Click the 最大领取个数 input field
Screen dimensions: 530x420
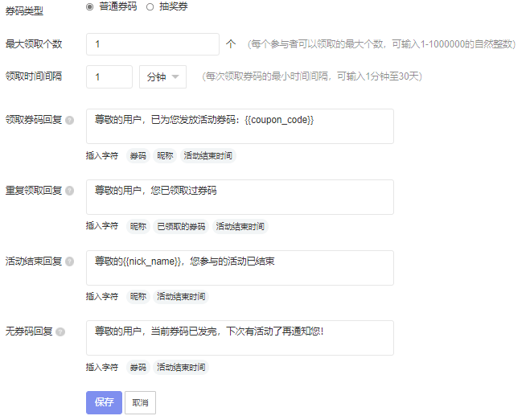pyautogui.click(x=153, y=44)
